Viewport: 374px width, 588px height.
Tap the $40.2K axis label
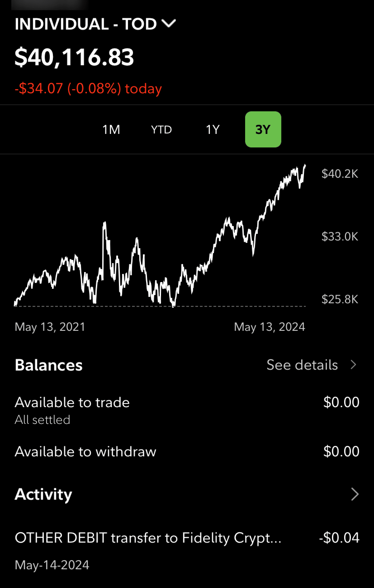tap(340, 174)
